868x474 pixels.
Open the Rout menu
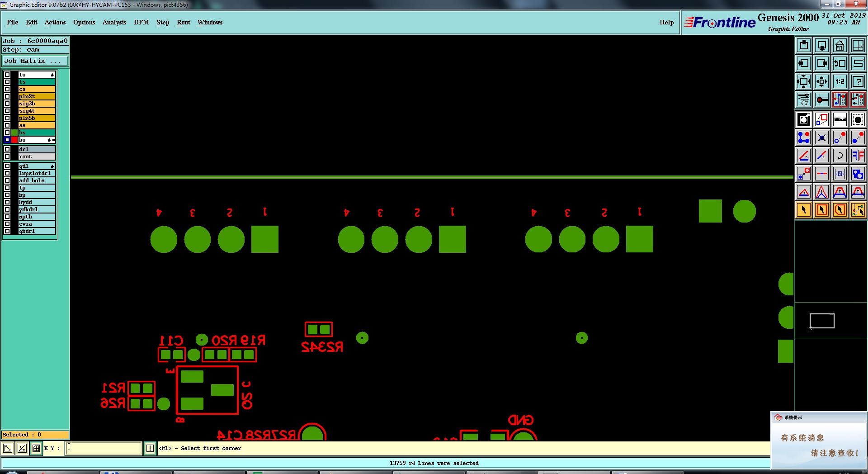(184, 22)
